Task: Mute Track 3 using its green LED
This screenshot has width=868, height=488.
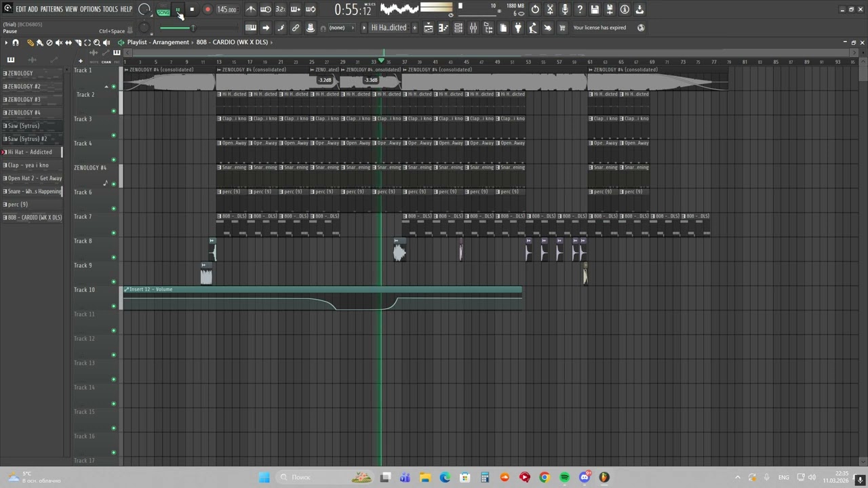Action: tap(113, 136)
